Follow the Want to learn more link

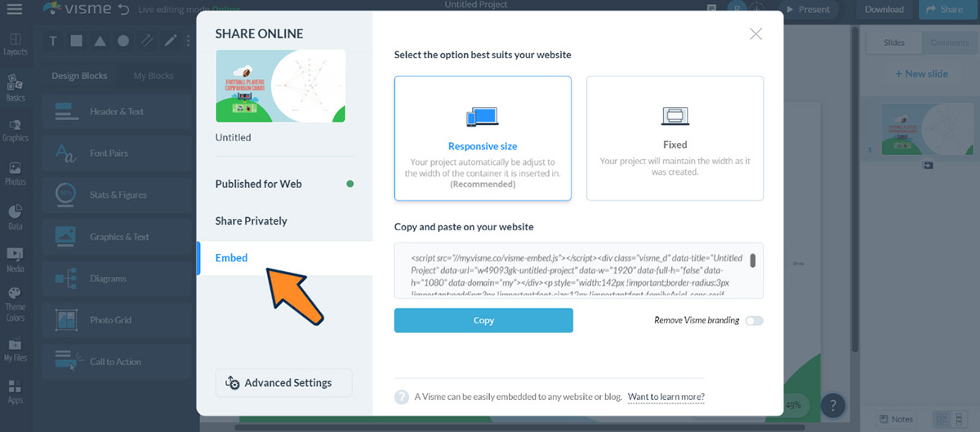click(x=666, y=398)
